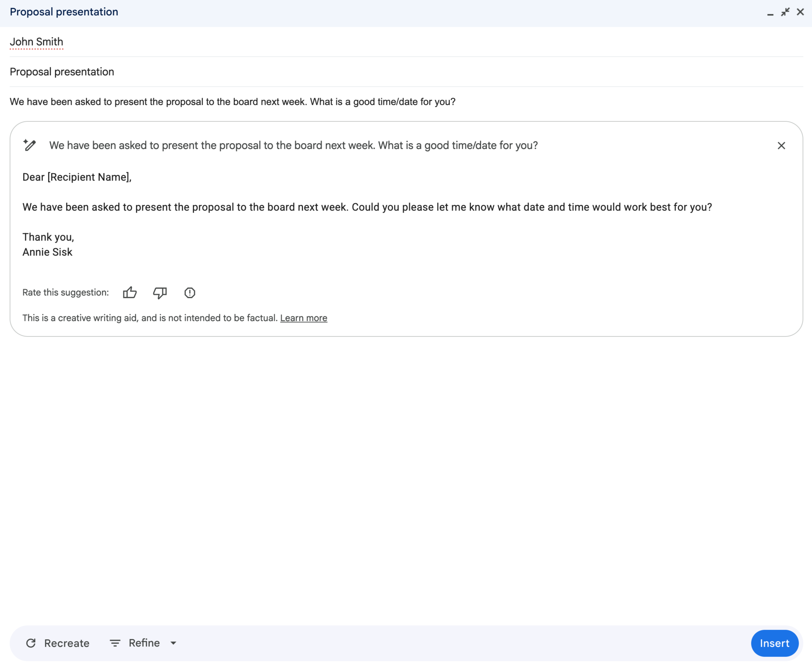Select the John Smith recipient
Image resolution: width=812 pixels, height=670 pixels.
pos(37,42)
